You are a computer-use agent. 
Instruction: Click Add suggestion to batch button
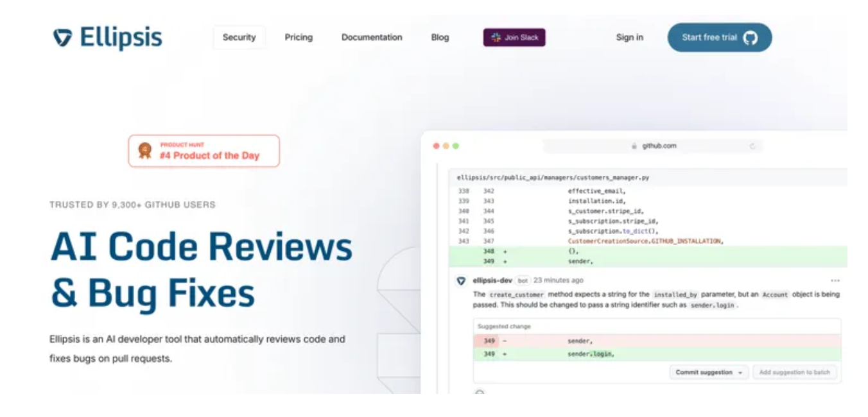click(794, 372)
